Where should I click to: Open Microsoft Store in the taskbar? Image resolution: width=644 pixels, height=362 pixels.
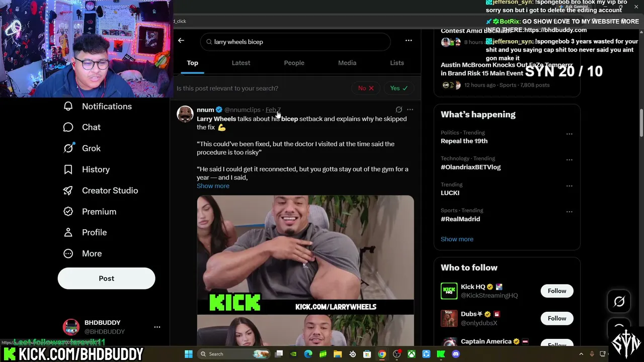pos(367,354)
